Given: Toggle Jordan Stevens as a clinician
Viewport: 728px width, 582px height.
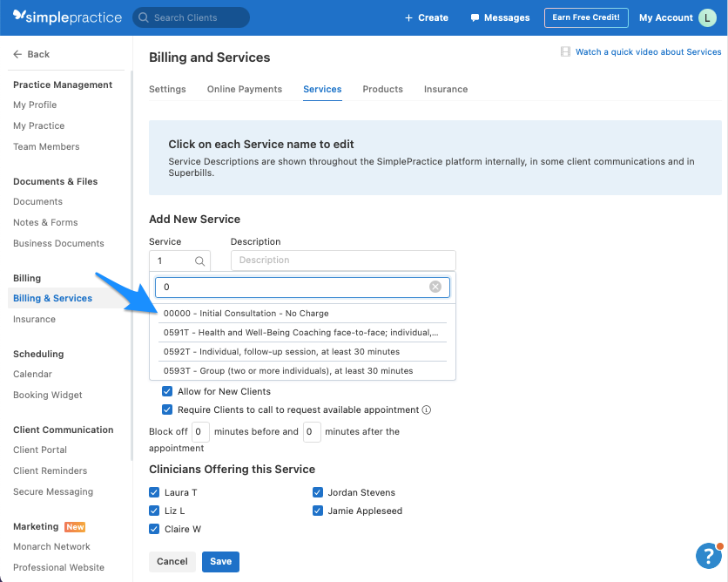Looking at the screenshot, I should 318,492.
